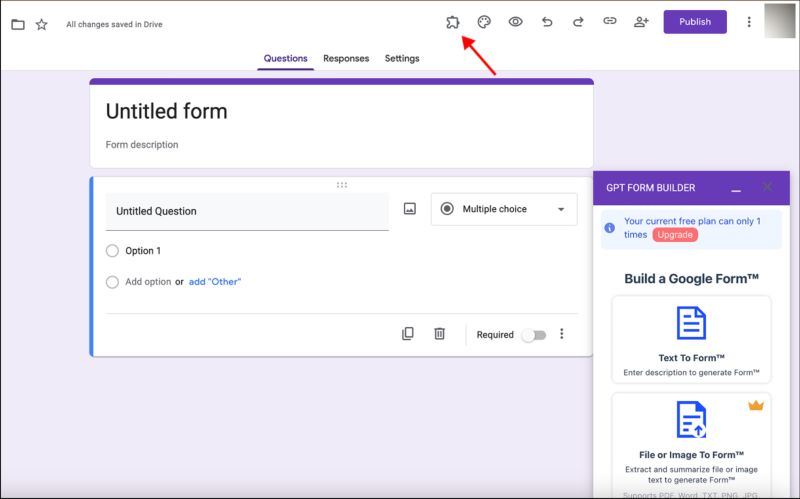Screen dimensions: 800x499
Task: Click the Upgrade badge in GPT Form Builder
Action: coord(675,234)
